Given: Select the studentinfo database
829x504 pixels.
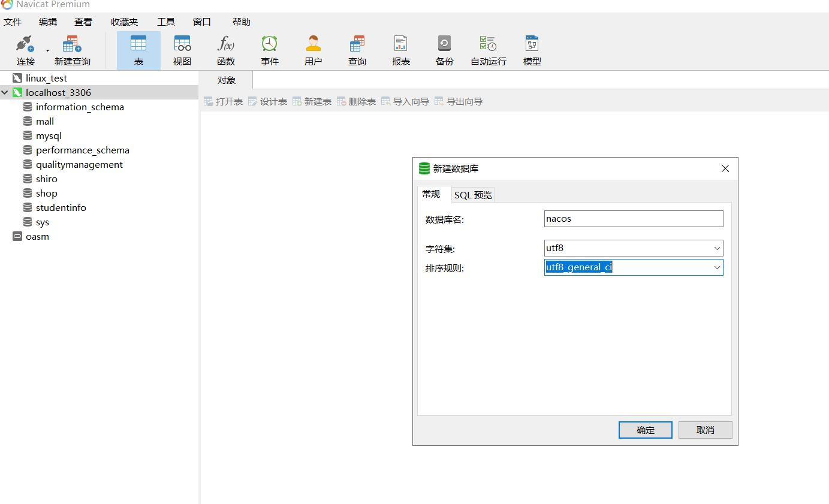Looking at the screenshot, I should pos(61,207).
